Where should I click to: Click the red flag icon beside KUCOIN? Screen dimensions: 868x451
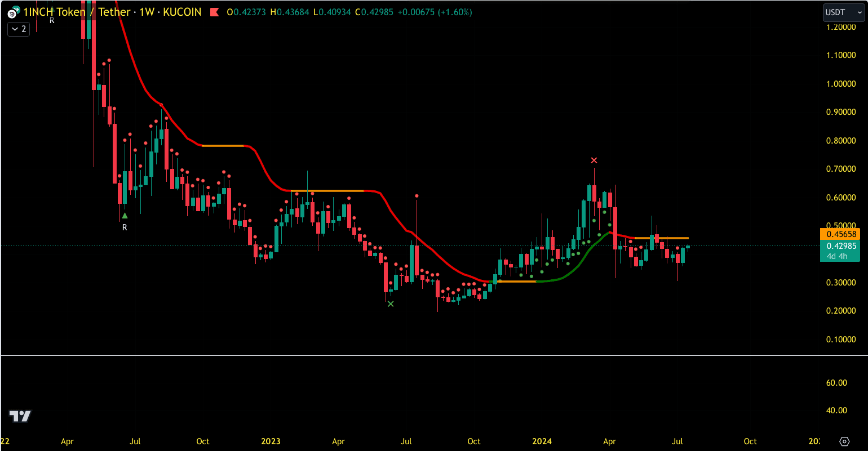214,12
